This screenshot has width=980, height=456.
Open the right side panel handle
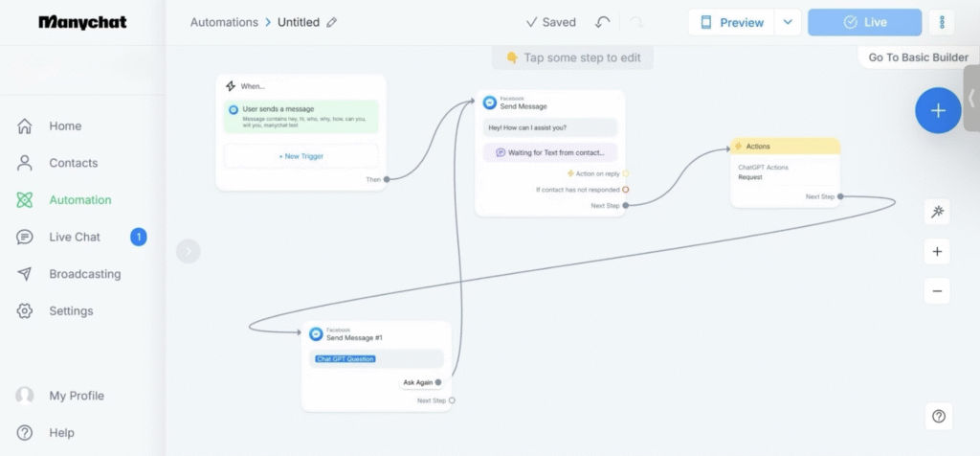tap(970, 98)
